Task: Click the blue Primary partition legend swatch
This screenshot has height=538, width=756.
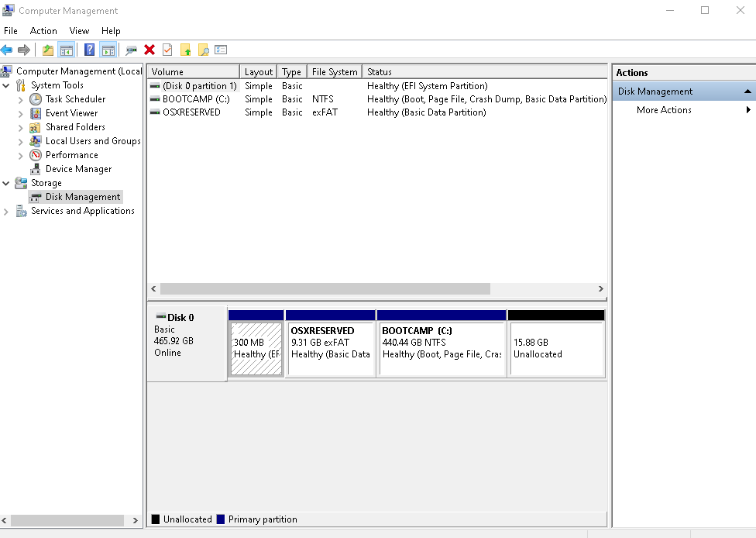Action: 221,519
